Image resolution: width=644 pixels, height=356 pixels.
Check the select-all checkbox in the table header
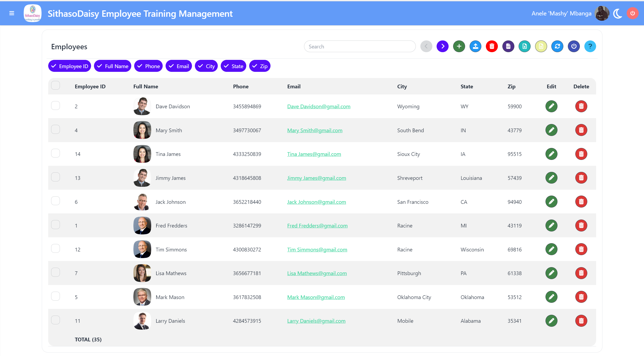coord(55,85)
